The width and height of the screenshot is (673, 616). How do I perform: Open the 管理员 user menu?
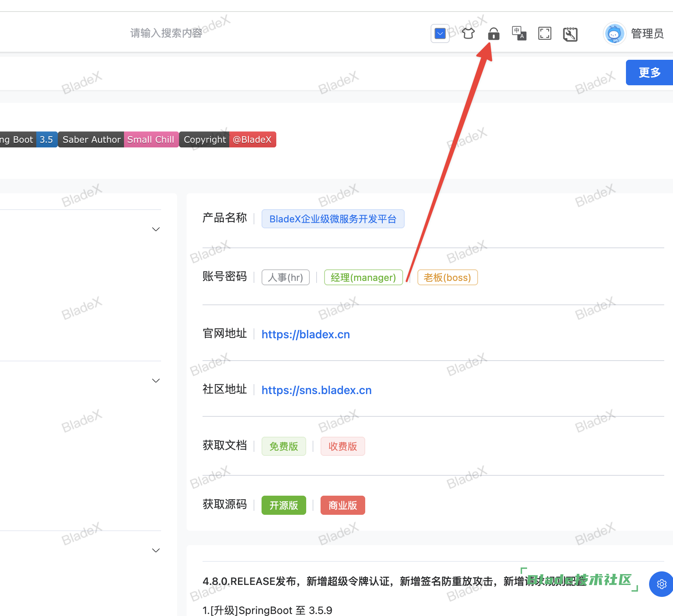[647, 33]
